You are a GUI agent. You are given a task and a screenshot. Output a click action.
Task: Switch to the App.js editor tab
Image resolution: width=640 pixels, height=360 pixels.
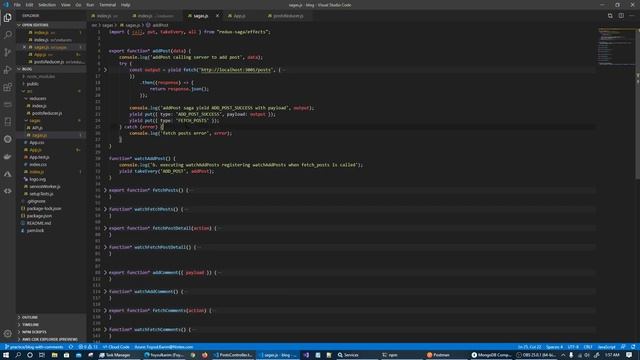[239, 16]
